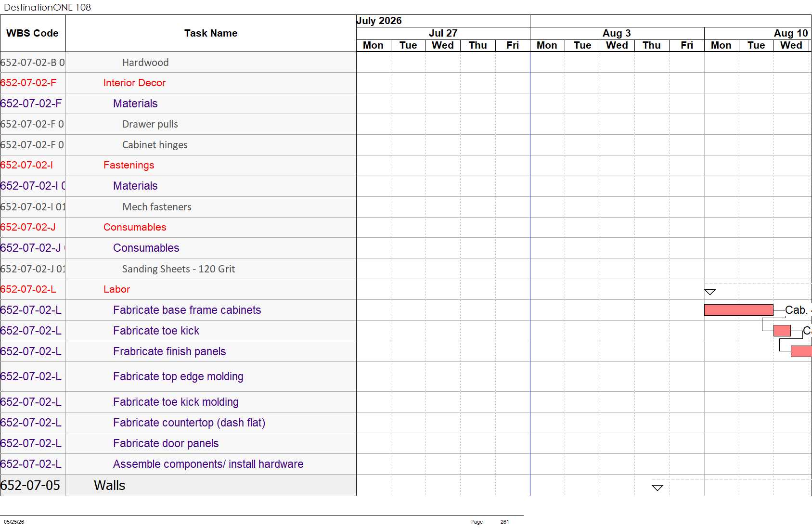Click the 05/25/26 footer date
Screen dimensions: 812x528
14,522
